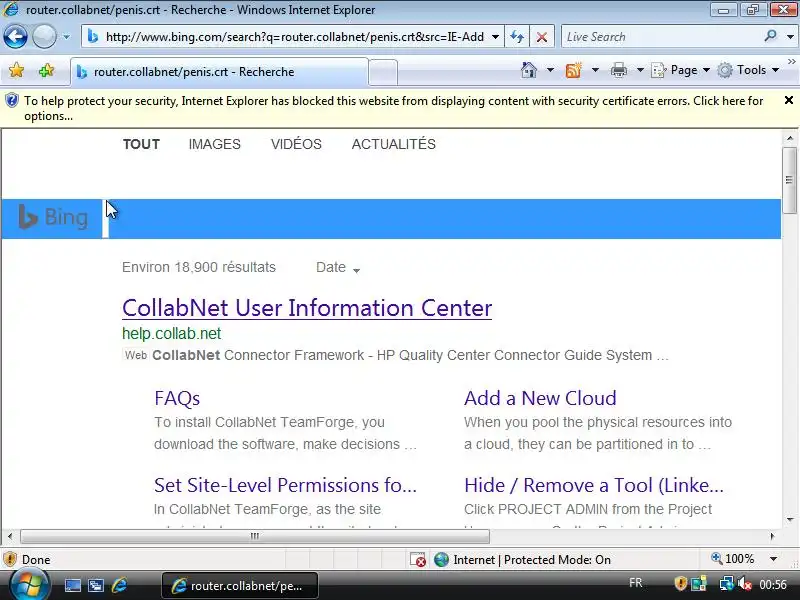Refresh the page with the Refresh icon
800x600 pixels.
point(517,37)
